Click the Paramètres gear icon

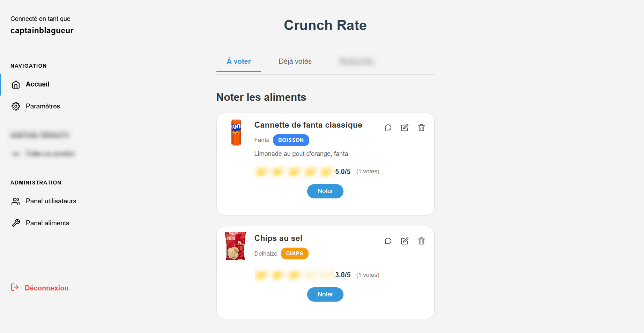16,106
